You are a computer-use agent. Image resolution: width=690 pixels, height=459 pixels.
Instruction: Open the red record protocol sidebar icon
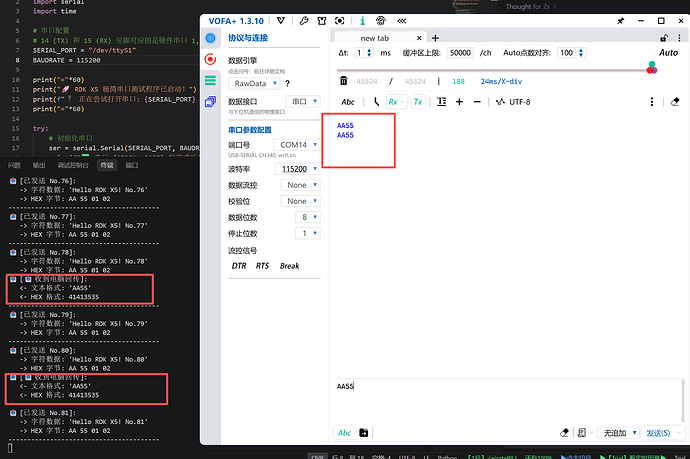coord(210,59)
